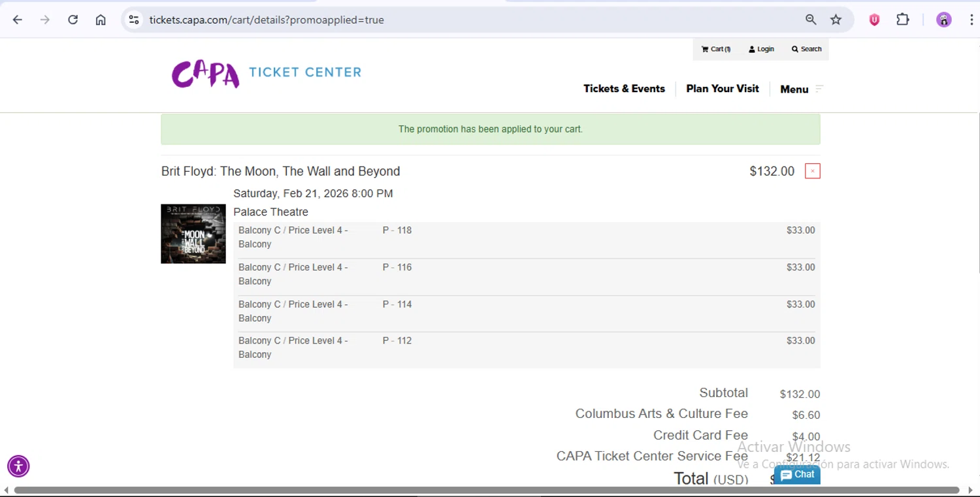The image size is (980, 497).
Task: Remove Brit Floyd item from cart
Action: click(813, 171)
